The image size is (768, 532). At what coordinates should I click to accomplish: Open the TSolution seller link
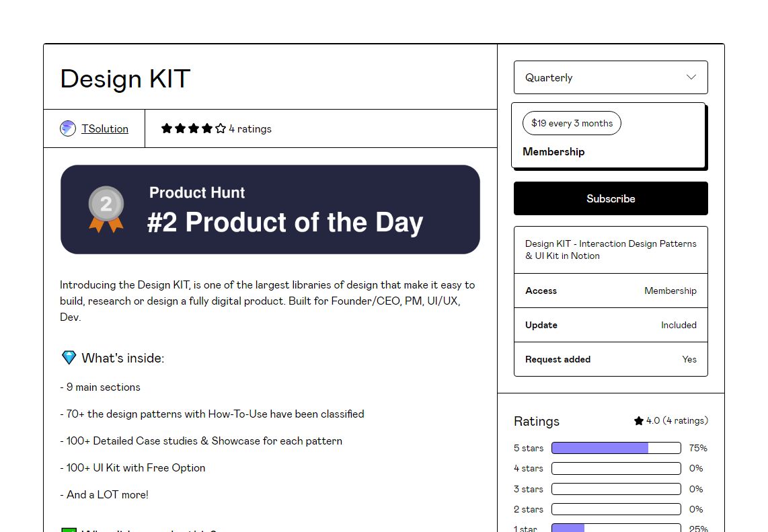pyautogui.click(x=105, y=128)
